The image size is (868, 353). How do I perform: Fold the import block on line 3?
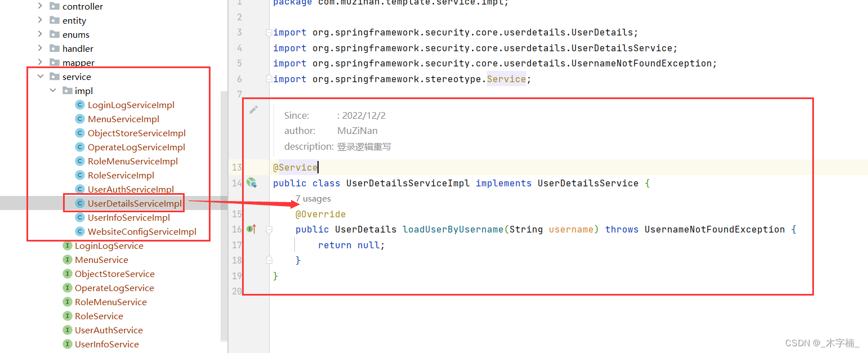(269, 33)
